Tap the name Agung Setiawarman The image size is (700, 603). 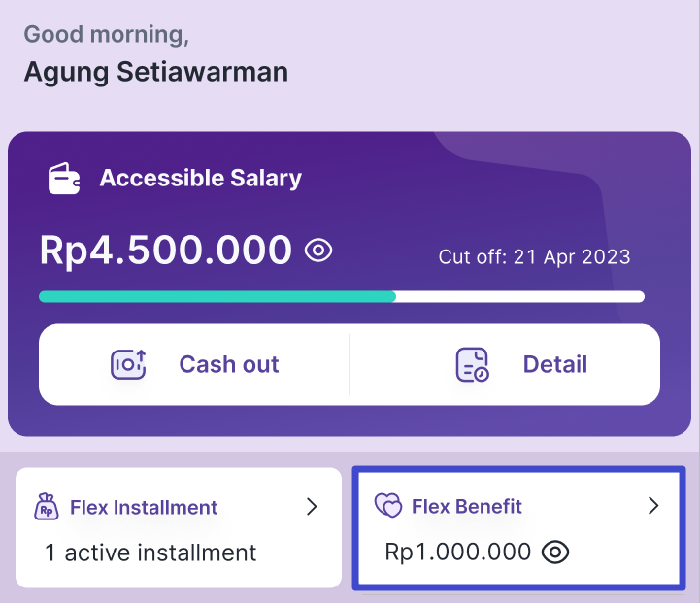(x=155, y=72)
